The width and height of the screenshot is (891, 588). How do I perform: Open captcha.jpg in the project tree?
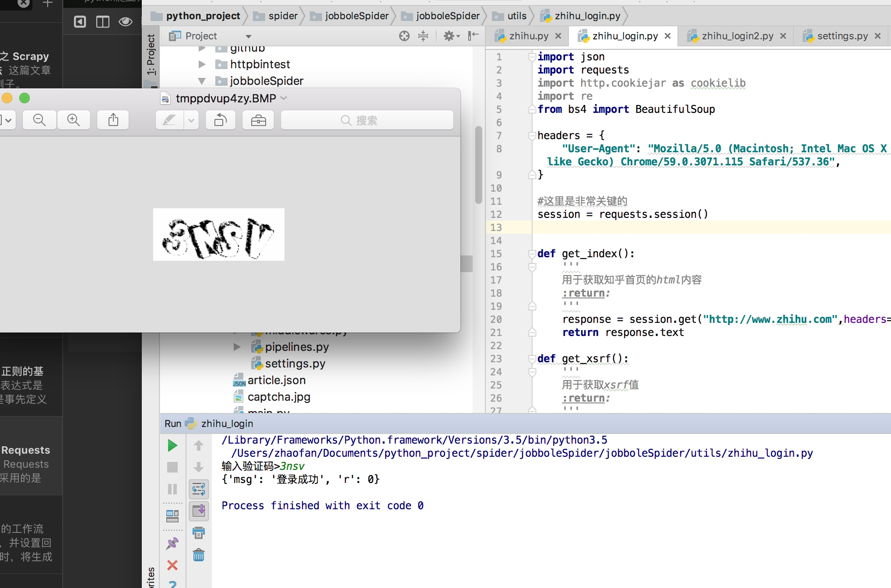click(x=279, y=397)
